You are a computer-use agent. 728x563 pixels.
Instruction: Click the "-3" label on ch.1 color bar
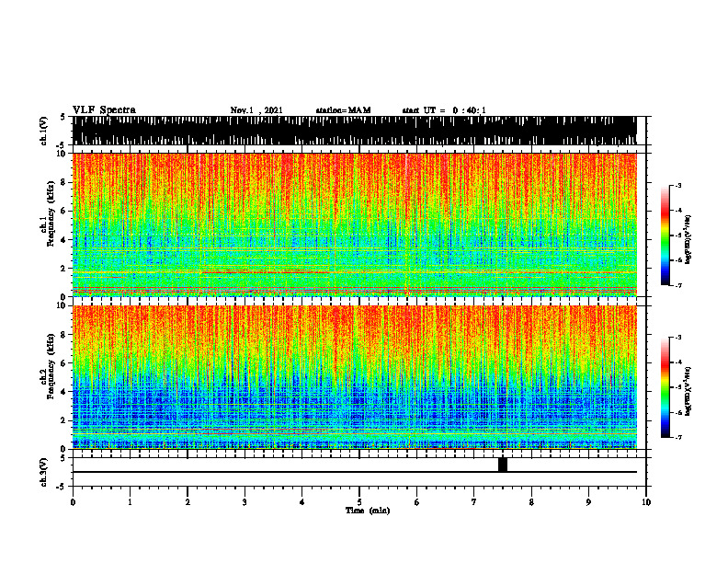pos(678,186)
